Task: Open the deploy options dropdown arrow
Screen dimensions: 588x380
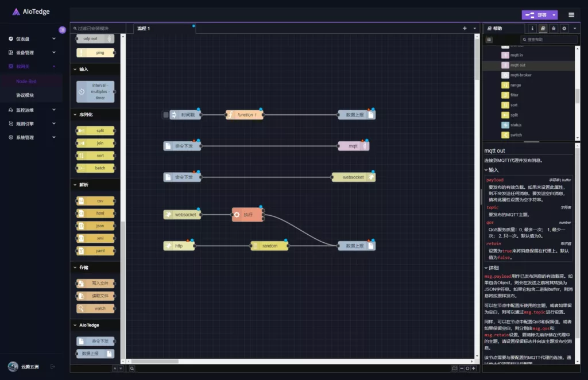Action: 554,15
